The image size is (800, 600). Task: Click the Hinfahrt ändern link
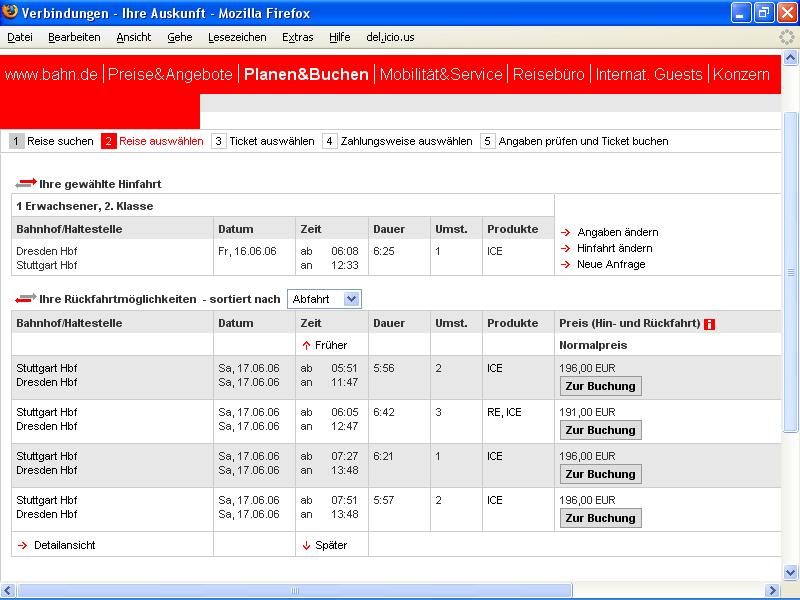[615, 248]
